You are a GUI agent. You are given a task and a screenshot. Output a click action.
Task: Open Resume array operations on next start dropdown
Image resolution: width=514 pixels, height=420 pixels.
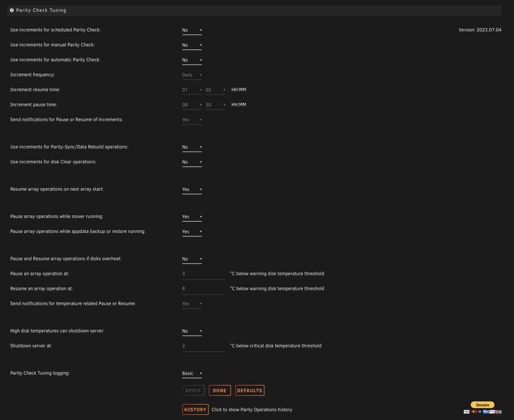[192, 190]
